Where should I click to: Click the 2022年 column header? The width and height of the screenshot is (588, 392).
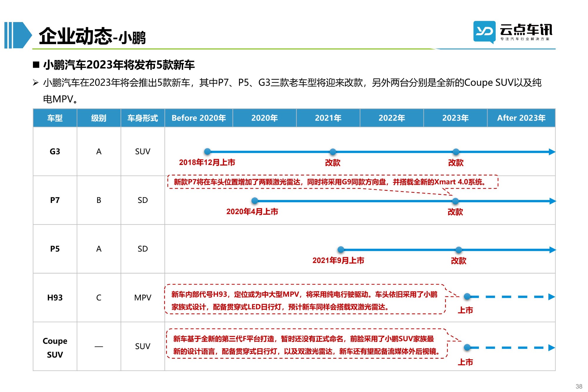point(392,118)
